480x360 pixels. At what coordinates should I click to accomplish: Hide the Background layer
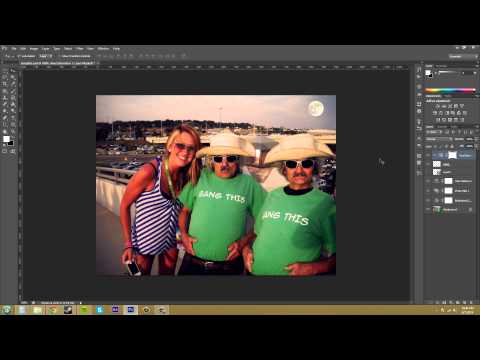click(428, 209)
